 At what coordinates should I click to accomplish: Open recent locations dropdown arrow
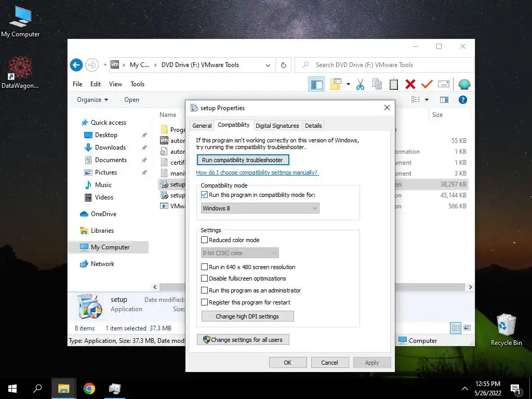(x=105, y=65)
